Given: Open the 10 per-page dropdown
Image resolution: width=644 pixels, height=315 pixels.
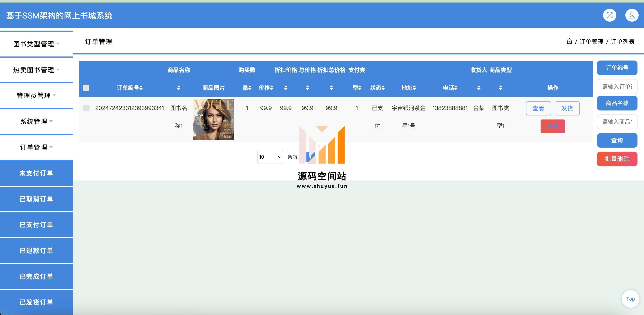Looking at the screenshot, I should pos(270,157).
